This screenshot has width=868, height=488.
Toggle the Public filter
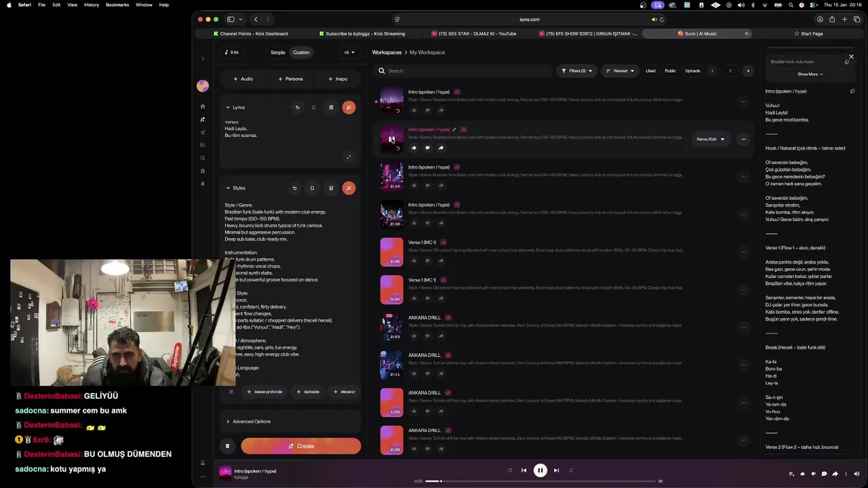click(x=670, y=70)
